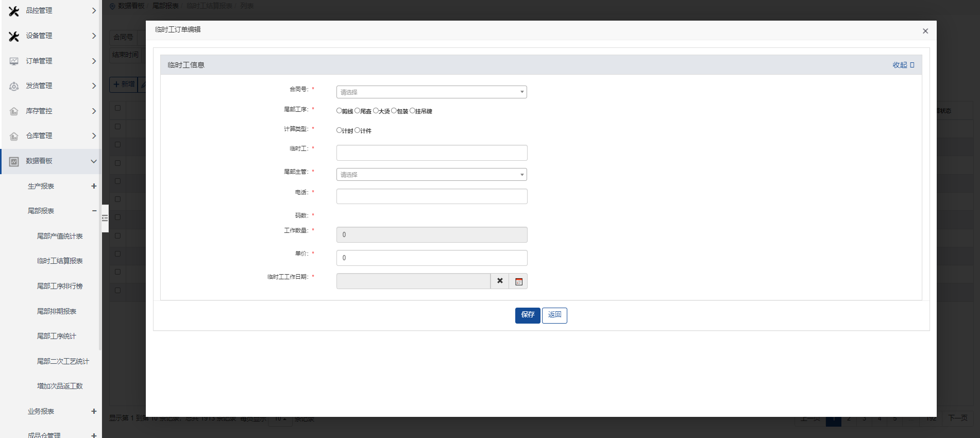Select the 剪线 radio option

339,111
